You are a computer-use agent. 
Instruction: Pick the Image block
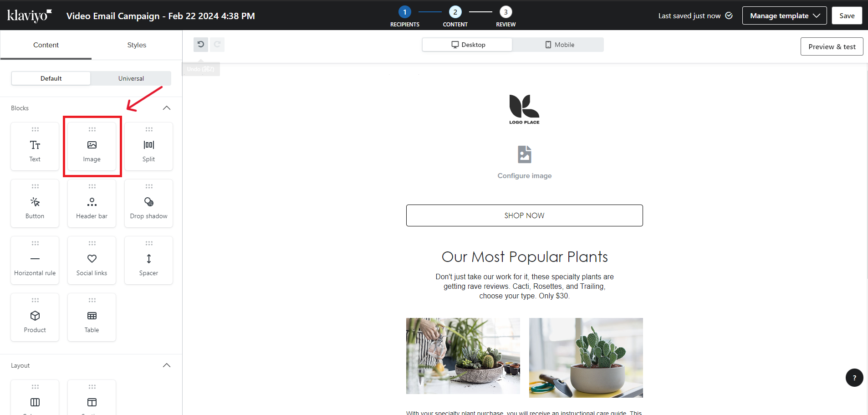(92, 146)
